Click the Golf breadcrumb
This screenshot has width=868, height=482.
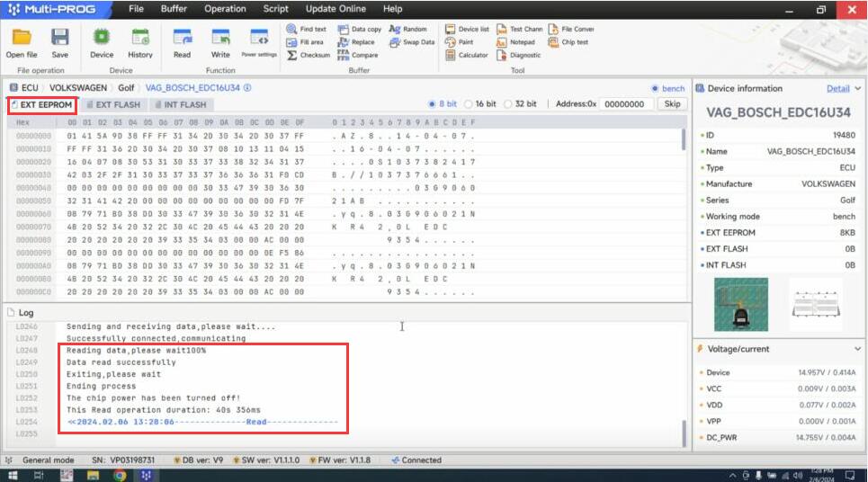tap(126, 87)
